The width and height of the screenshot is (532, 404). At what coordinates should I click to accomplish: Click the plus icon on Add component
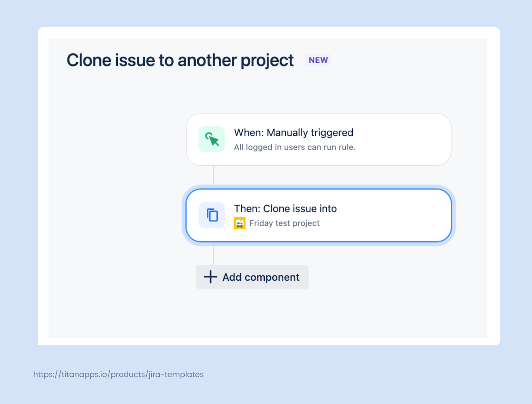(210, 277)
